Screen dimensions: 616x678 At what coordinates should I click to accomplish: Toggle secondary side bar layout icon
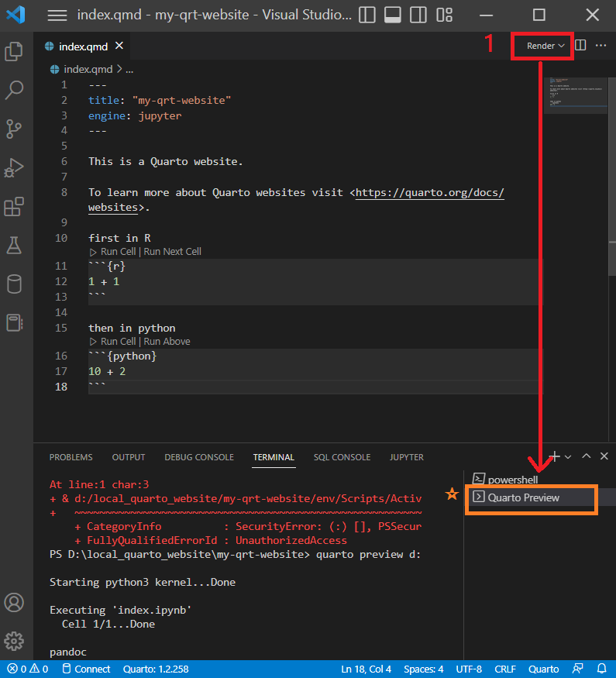coord(418,15)
